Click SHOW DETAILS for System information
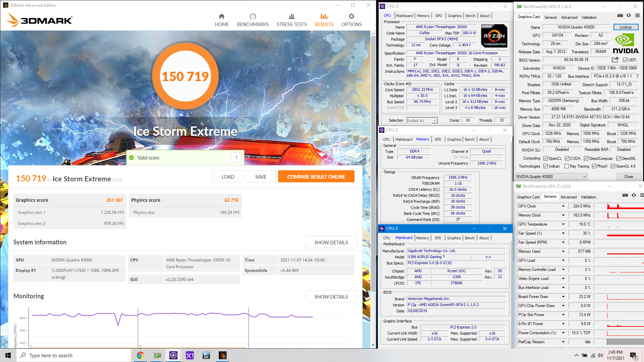Viewport: 644px width, 362px height. 331,242
